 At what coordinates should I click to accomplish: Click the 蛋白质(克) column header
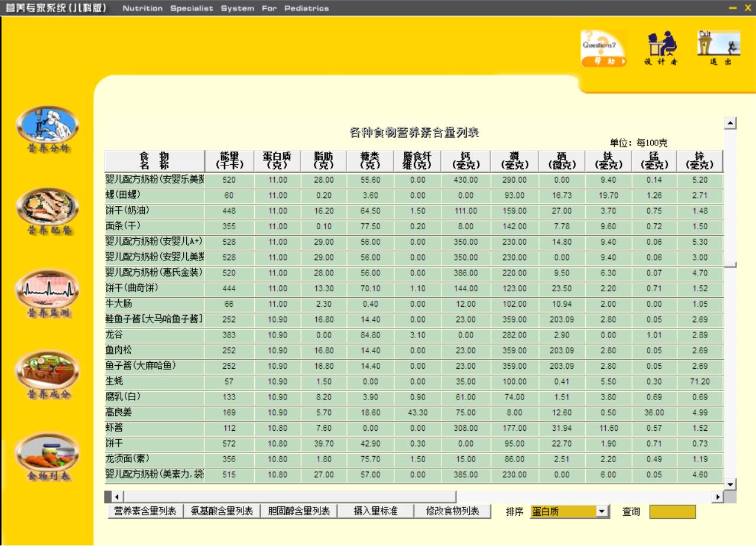[278, 161]
